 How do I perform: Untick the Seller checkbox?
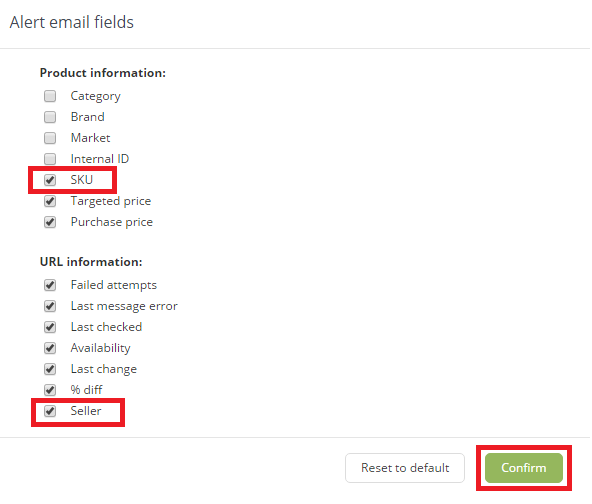tap(50, 411)
